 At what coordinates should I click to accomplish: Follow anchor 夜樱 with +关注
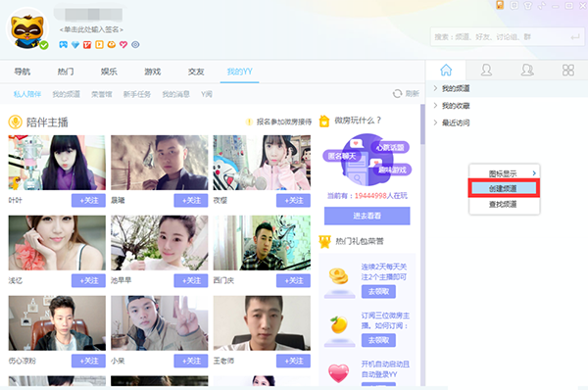pos(293,201)
